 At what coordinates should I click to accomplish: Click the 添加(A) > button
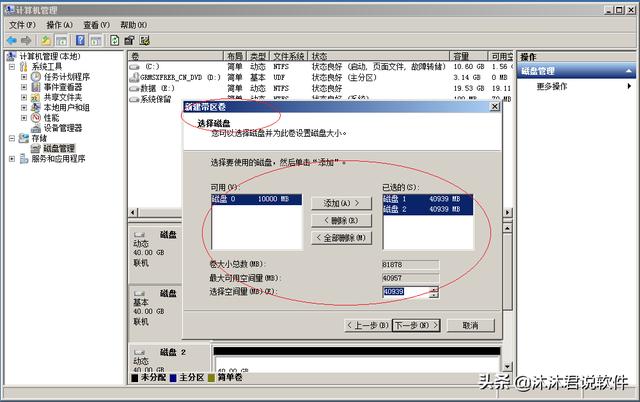[341, 203]
